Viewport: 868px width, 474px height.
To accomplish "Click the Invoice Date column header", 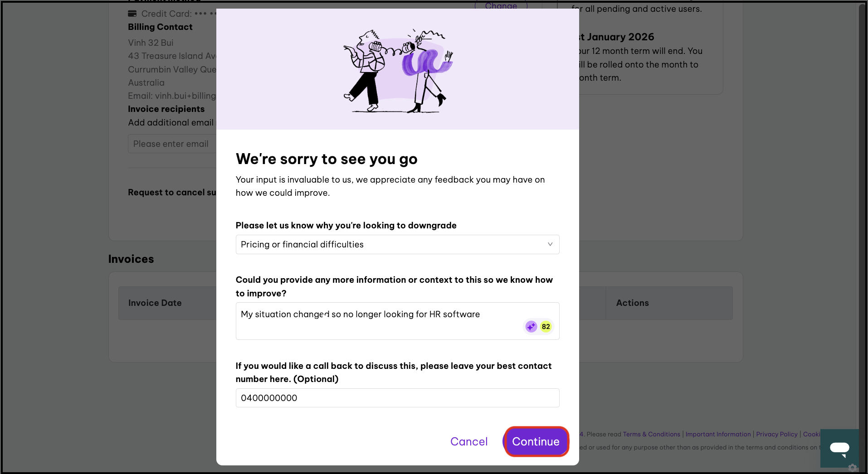I will (x=155, y=303).
